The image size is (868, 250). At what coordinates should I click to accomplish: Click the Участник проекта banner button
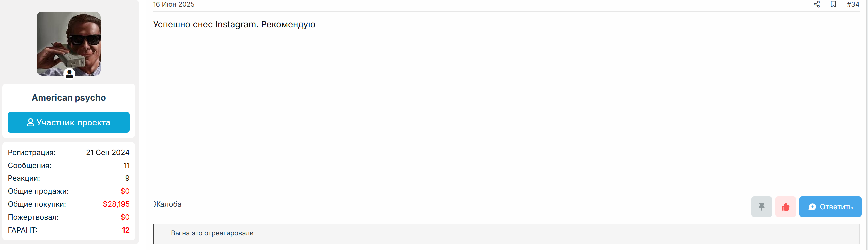click(x=69, y=122)
